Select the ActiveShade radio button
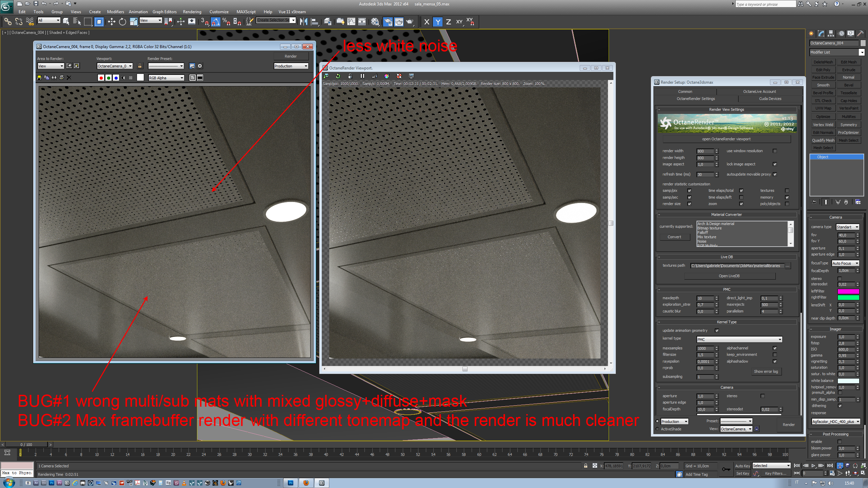This screenshot has height=488, width=868. click(657, 429)
